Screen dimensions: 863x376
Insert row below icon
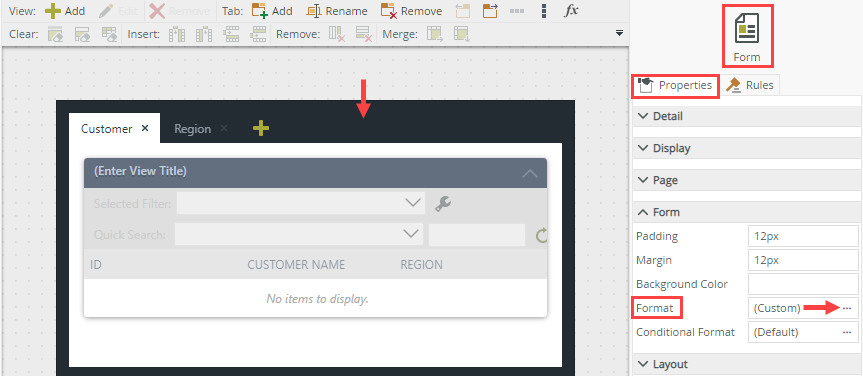pyautogui.click(x=258, y=34)
